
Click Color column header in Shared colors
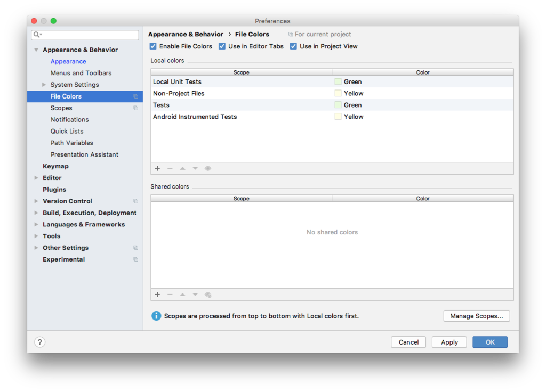(423, 198)
